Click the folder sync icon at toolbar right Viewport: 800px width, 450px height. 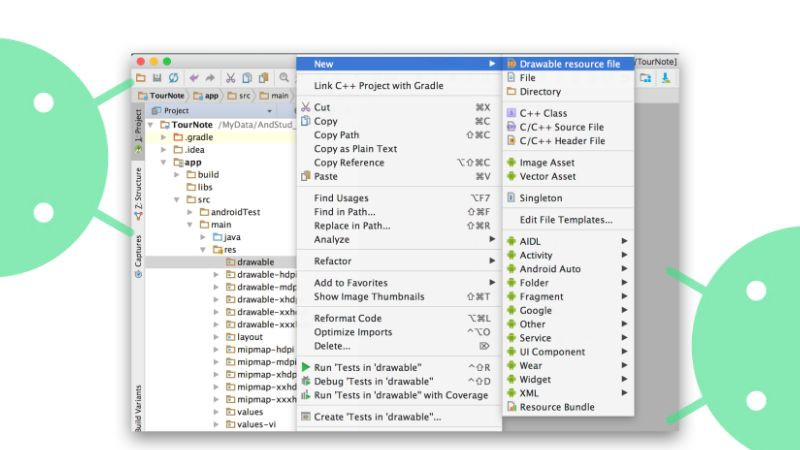pyautogui.click(x=646, y=78)
